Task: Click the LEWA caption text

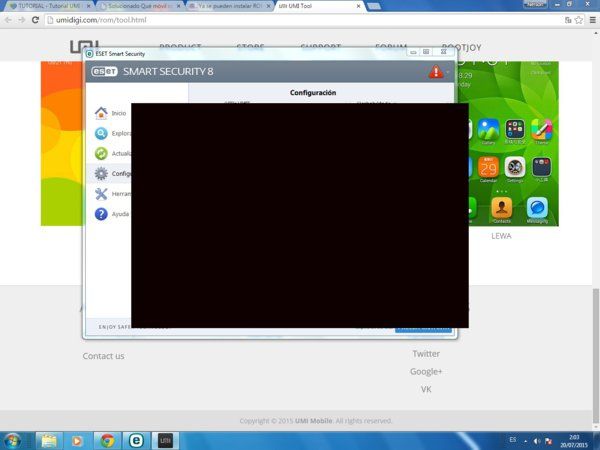Action: (x=501, y=236)
